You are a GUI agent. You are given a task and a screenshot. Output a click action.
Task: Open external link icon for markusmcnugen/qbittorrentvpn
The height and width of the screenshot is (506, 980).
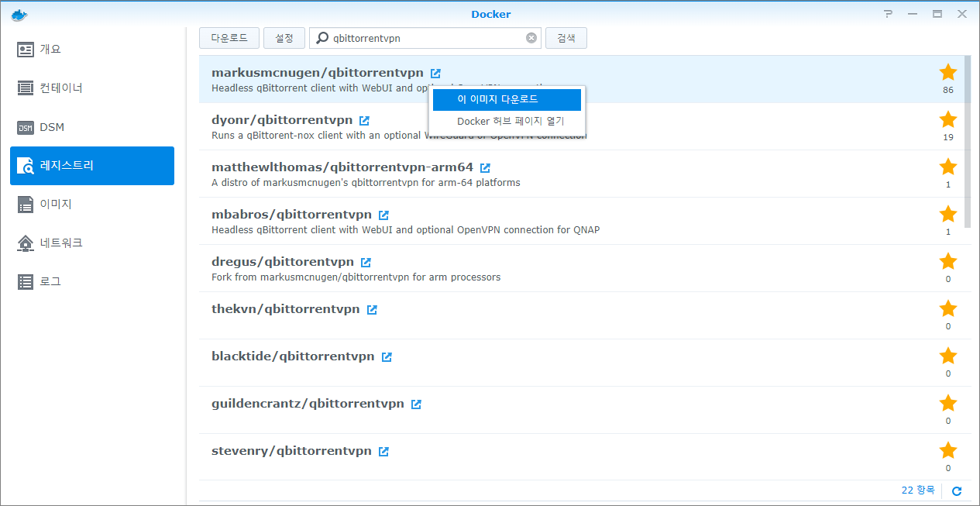tap(435, 73)
